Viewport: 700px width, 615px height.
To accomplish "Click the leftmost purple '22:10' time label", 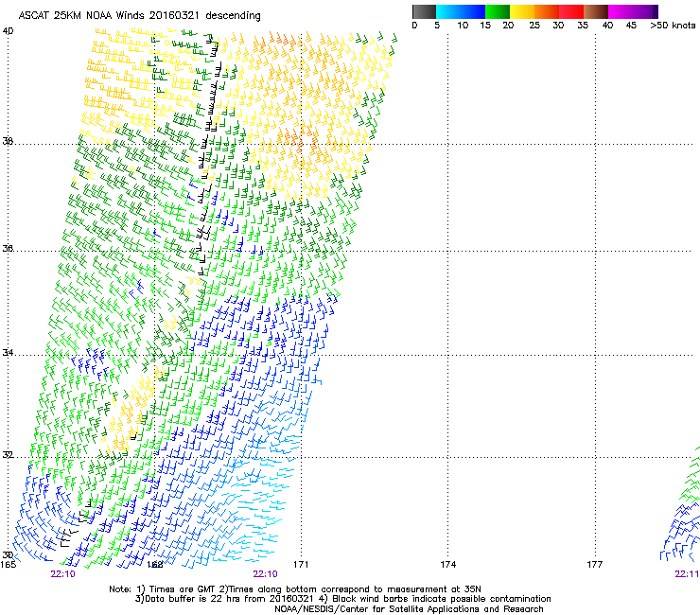I will [63, 574].
